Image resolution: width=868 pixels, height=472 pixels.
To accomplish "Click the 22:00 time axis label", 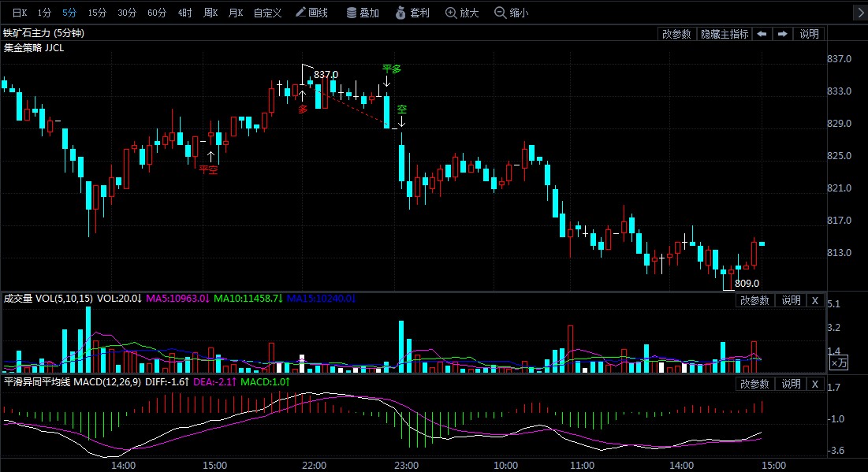I will click(x=314, y=466).
